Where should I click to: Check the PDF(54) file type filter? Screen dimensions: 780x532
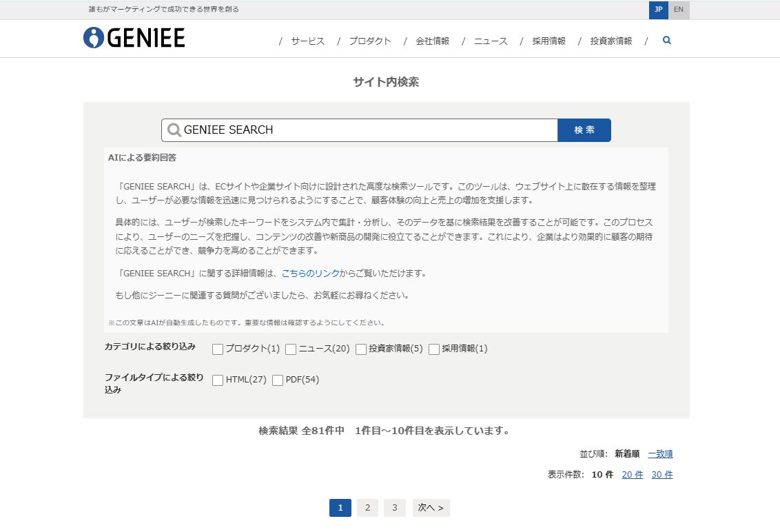pyautogui.click(x=278, y=380)
